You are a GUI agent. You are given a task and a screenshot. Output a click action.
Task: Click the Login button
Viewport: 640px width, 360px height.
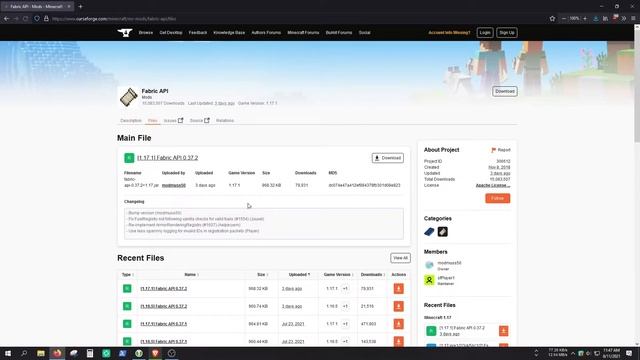point(485,33)
